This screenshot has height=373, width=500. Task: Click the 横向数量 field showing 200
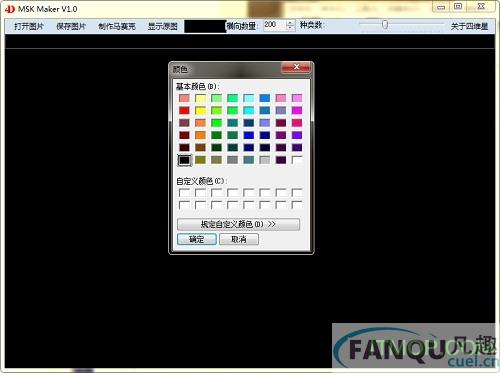click(275, 25)
